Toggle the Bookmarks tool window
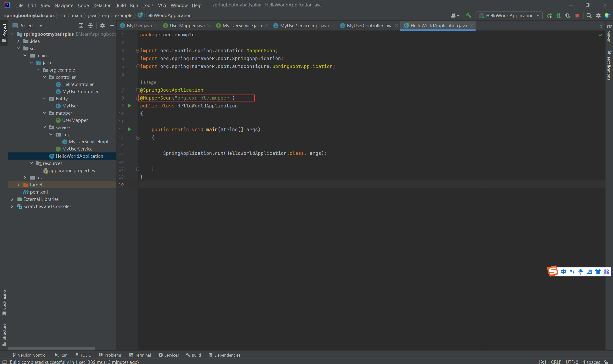 click(4, 302)
